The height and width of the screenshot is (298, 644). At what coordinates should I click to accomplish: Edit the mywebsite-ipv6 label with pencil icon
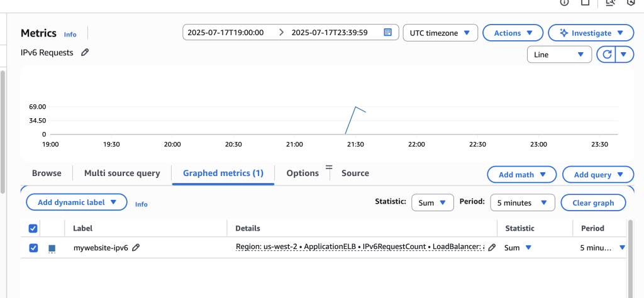coord(136,248)
